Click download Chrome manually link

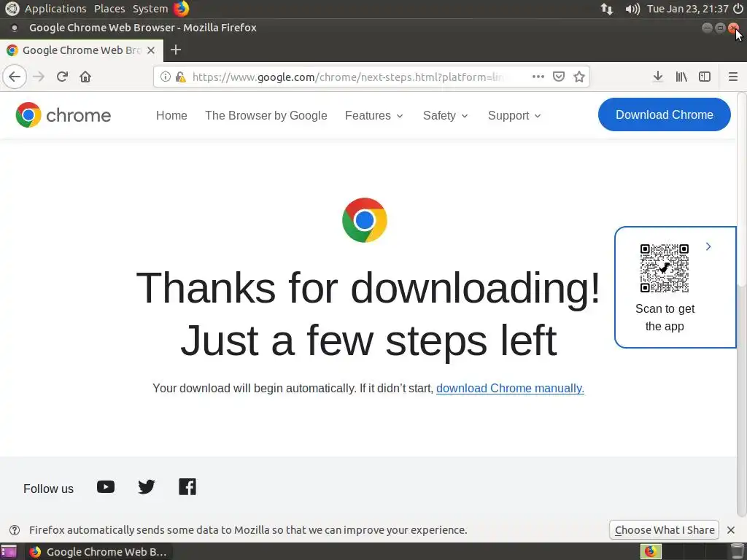tap(510, 388)
